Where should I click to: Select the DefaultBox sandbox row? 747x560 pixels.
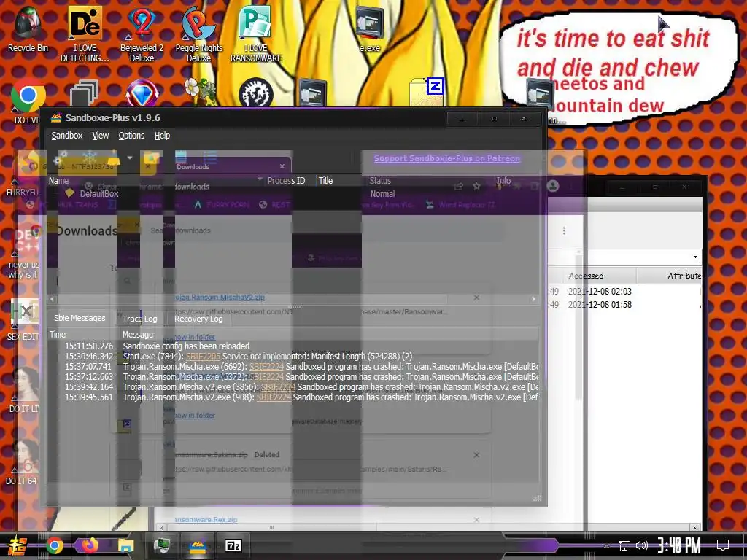pyautogui.click(x=98, y=194)
